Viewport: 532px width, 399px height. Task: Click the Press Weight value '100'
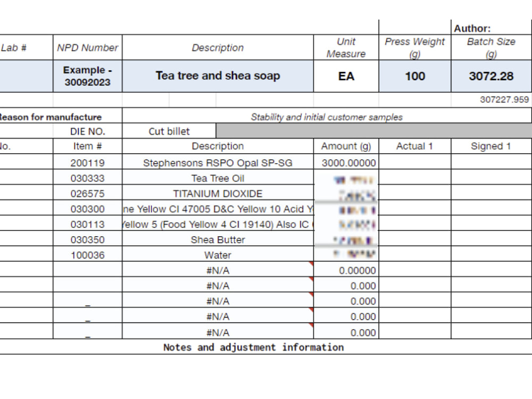click(414, 76)
